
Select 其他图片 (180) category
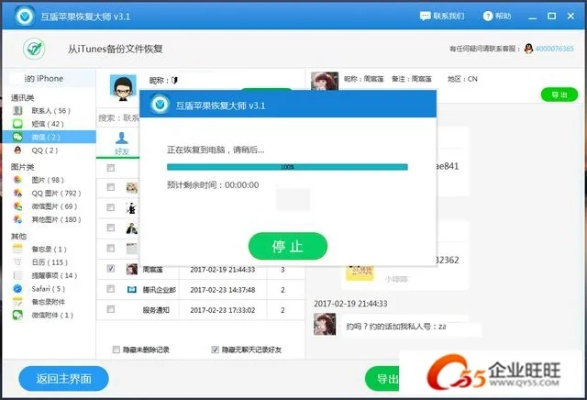click(56, 219)
